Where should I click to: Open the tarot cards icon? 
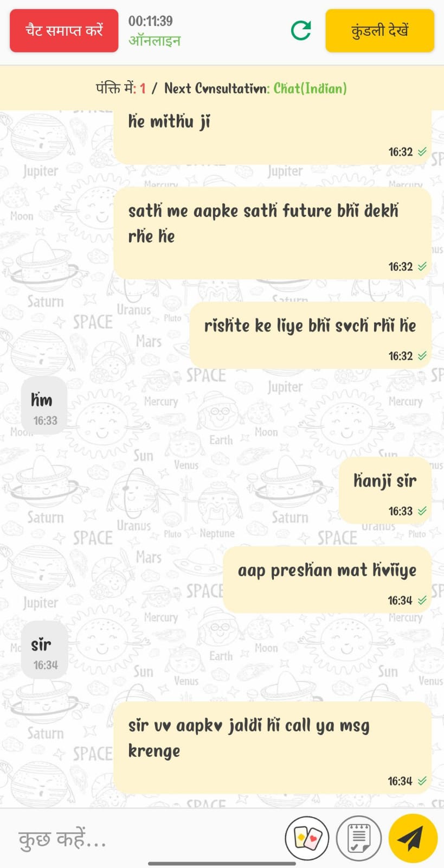(x=307, y=838)
